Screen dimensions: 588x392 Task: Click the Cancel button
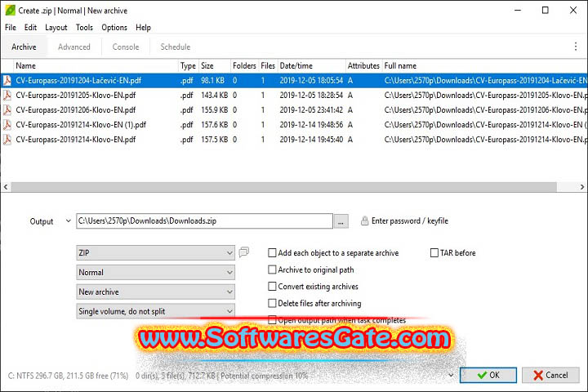[x=550, y=375]
